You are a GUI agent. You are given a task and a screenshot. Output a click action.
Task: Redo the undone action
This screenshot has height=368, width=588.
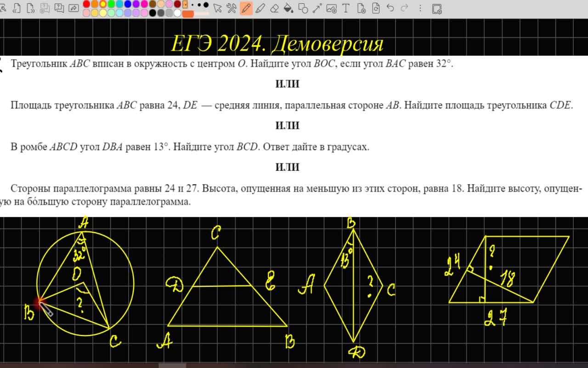404,8
